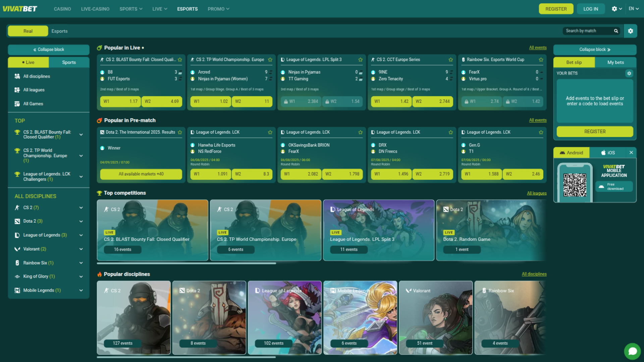Click All available markets +40 button
This screenshot has height=362, width=644.
point(141,174)
